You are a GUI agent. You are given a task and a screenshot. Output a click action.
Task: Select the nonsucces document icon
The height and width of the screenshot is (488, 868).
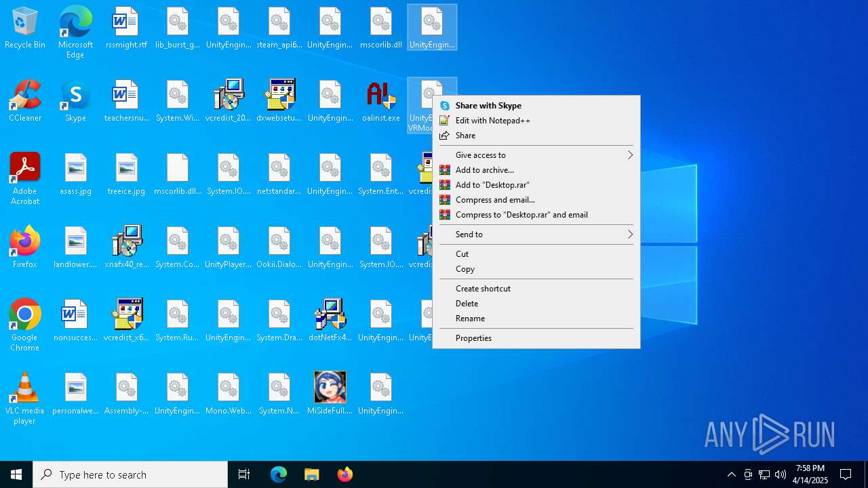[75, 321]
